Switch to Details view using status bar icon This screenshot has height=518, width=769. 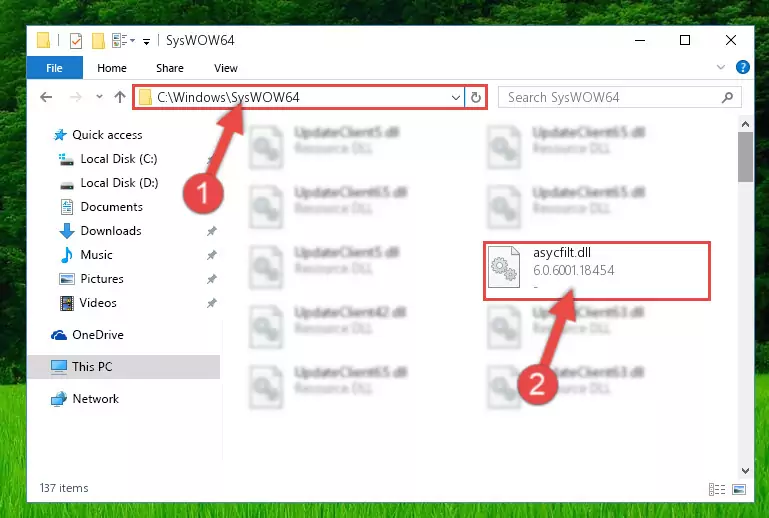(x=717, y=489)
